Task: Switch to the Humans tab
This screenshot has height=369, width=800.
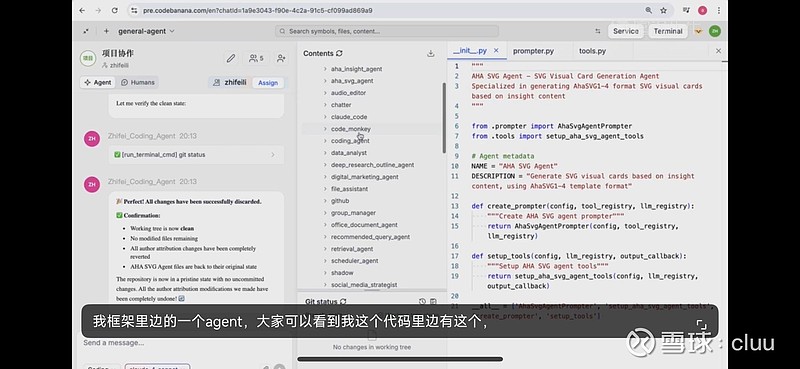Action: pyautogui.click(x=138, y=82)
